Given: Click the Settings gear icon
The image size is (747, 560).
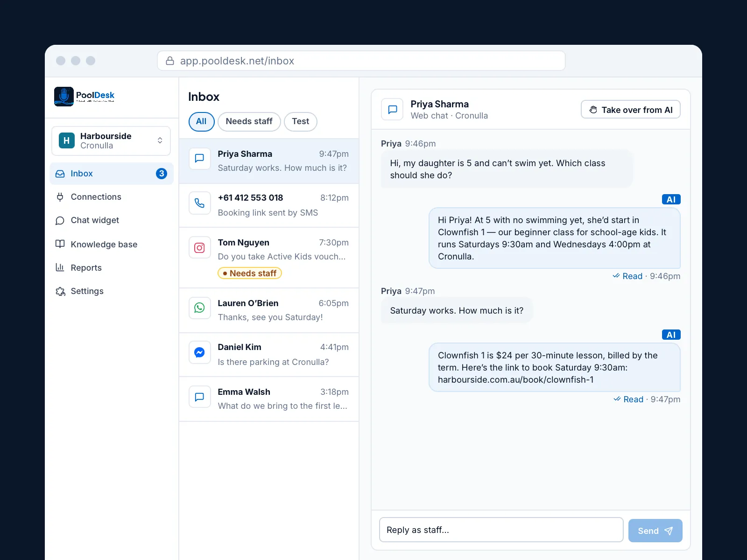Looking at the screenshot, I should (x=60, y=291).
